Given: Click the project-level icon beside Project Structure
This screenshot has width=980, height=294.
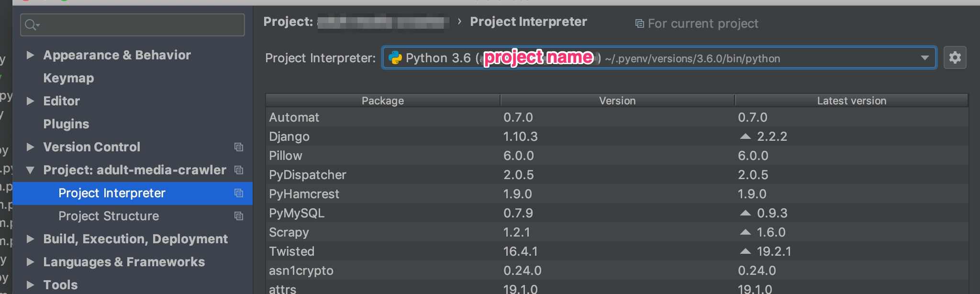Looking at the screenshot, I should 239,216.
